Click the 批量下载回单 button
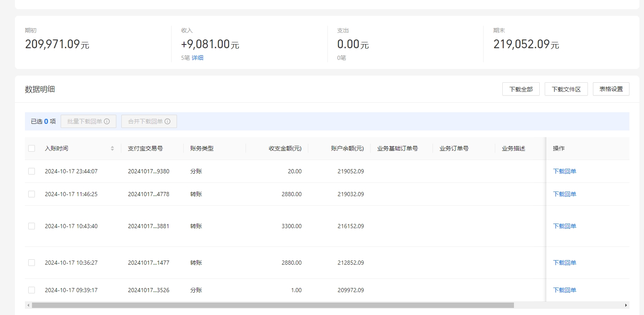Image resolution: width=644 pixels, height=315 pixels. (85, 121)
